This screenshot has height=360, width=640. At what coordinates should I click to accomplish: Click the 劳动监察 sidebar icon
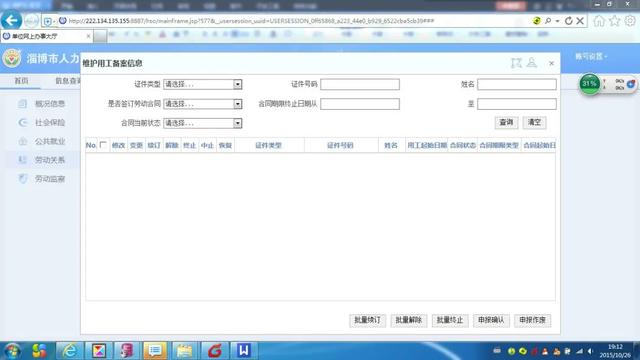(x=23, y=178)
